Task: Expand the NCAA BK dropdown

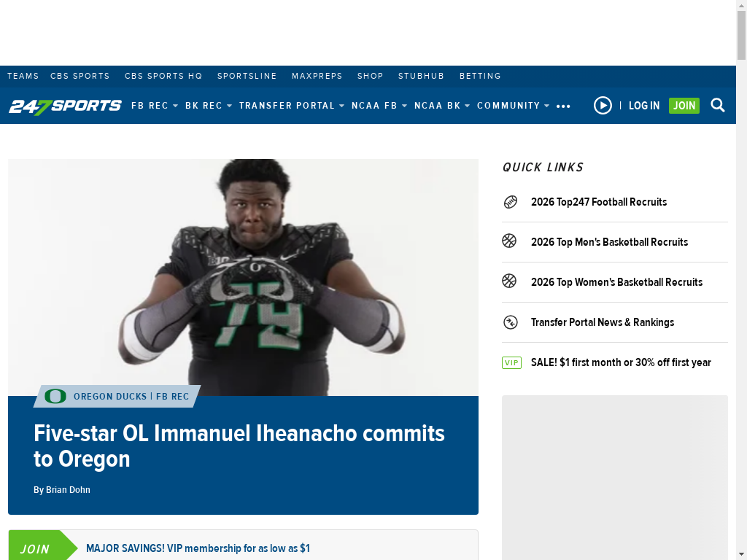Action: click(441, 106)
